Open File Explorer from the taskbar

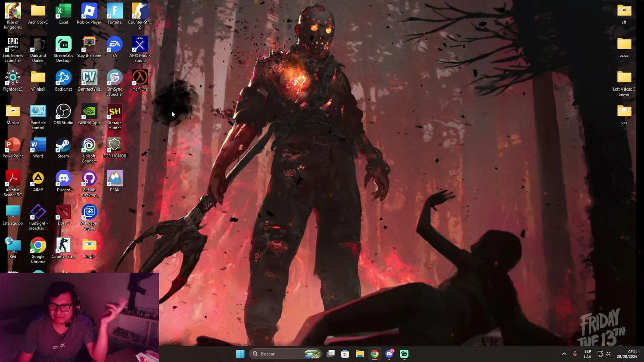pos(360,354)
